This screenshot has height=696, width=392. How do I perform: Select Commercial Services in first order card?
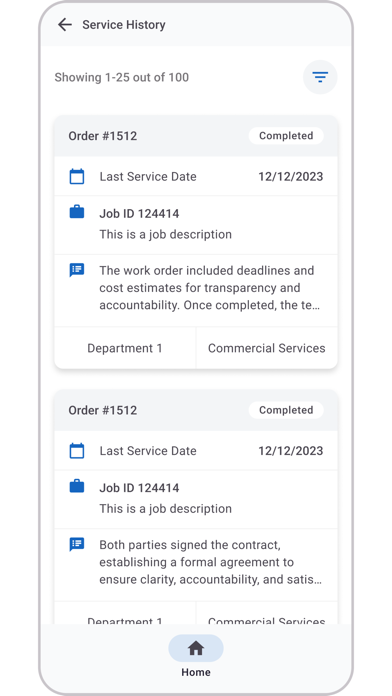(267, 348)
